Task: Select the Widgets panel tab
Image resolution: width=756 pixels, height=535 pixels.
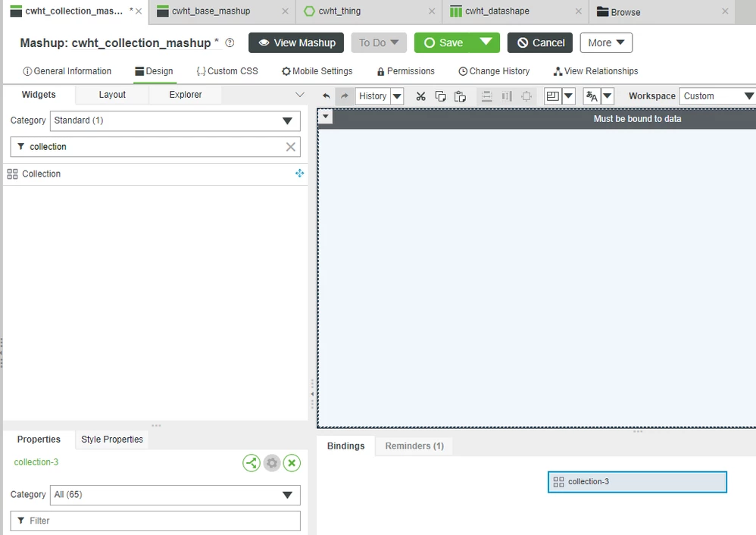Action: 39,95
